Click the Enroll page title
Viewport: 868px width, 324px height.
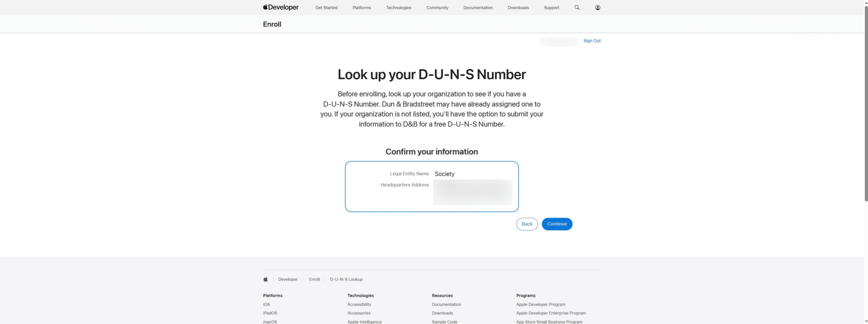272,24
